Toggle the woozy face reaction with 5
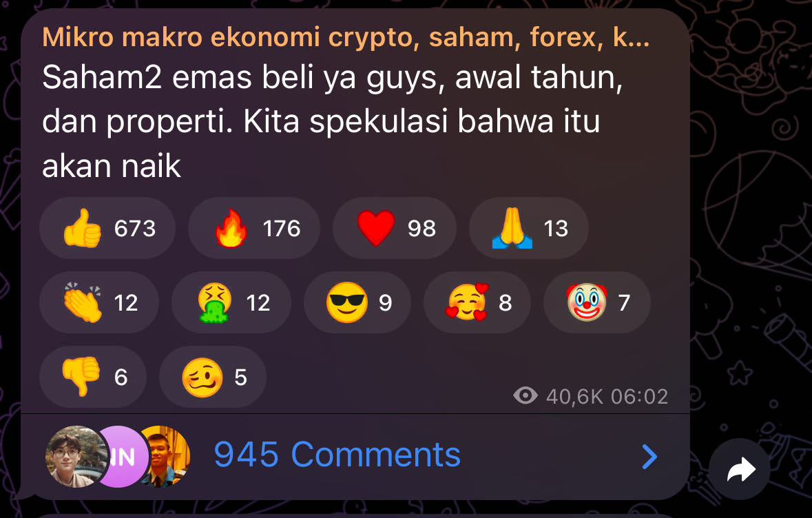This screenshot has height=518, width=812. click(213, 377)
